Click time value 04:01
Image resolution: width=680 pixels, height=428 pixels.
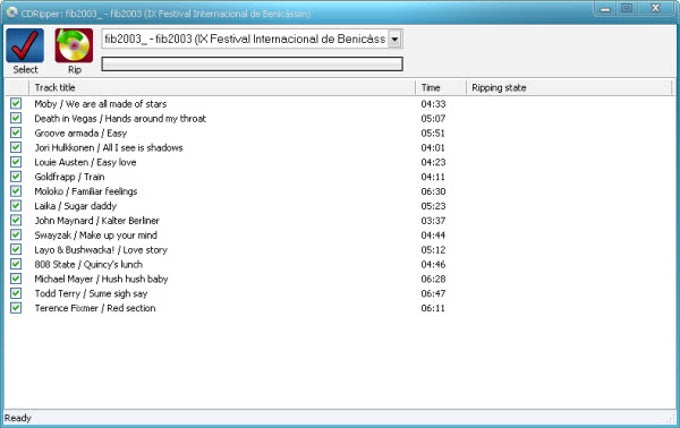point(433,148)
